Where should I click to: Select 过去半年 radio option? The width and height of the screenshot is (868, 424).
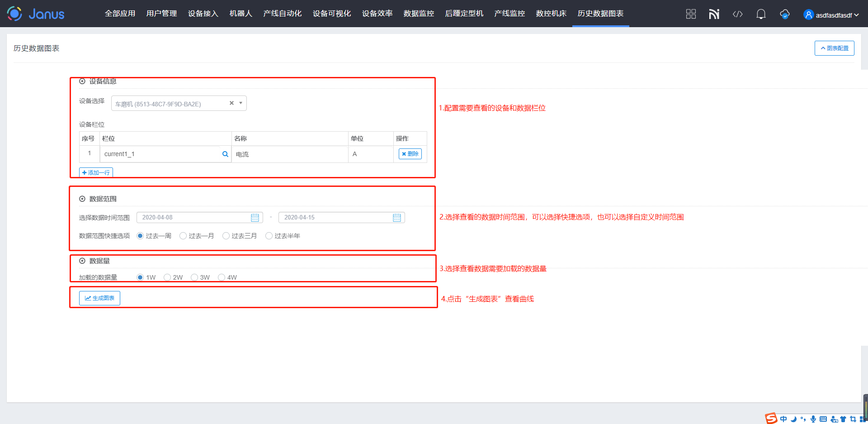(x=269, y=236)
